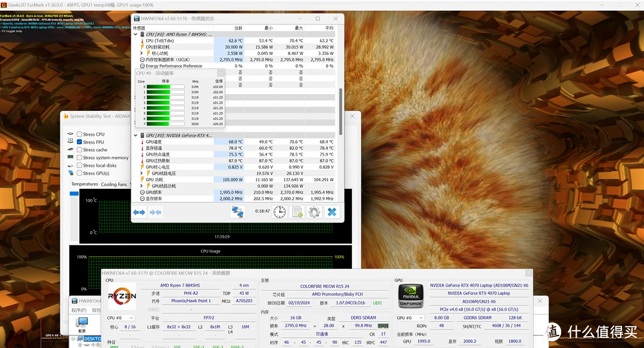Switch to the Cooling Fans tab in AIDA64
The width and height of the screenshot is (644, 348).
click(114, 184)
